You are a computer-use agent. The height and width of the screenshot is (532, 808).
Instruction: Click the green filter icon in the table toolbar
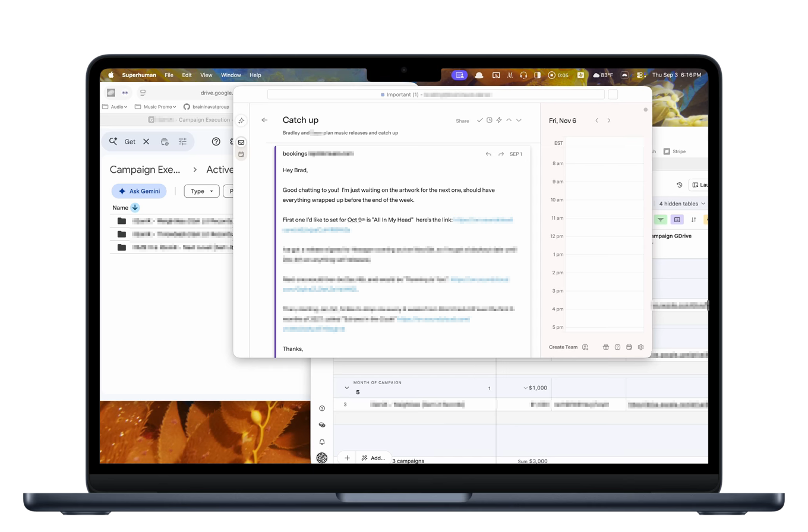coord(660,220)
